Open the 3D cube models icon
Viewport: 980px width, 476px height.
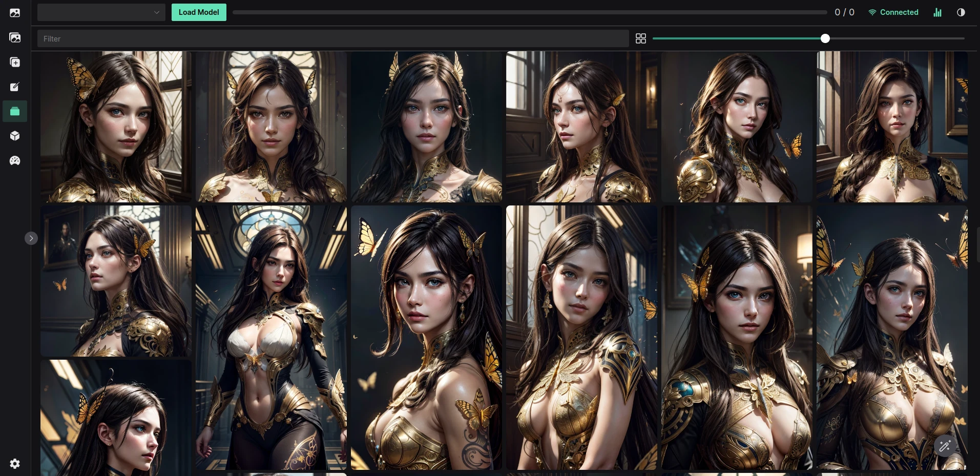(x=15, y=136)
